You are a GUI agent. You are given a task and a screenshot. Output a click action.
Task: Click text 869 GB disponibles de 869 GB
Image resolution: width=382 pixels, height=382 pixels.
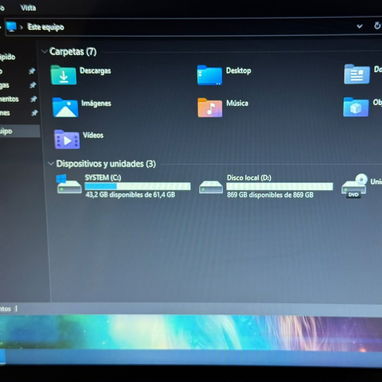pos(270,195)
